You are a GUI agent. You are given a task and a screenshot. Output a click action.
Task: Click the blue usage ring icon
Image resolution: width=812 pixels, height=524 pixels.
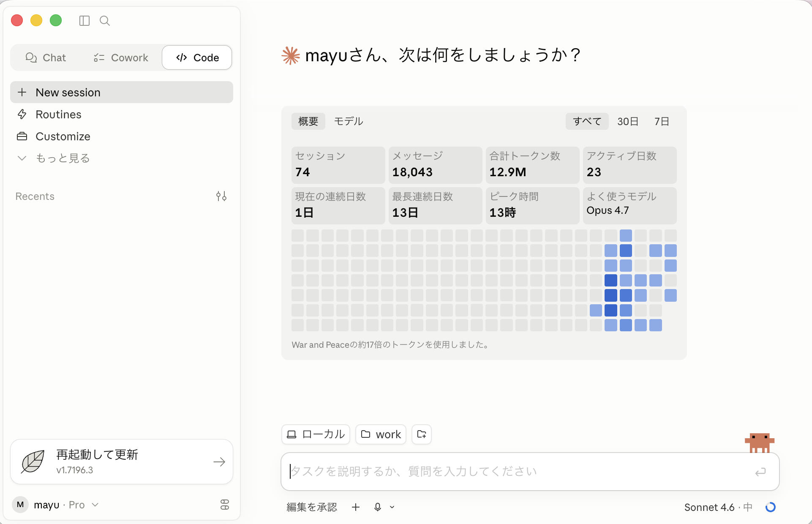tap(771, 507)
